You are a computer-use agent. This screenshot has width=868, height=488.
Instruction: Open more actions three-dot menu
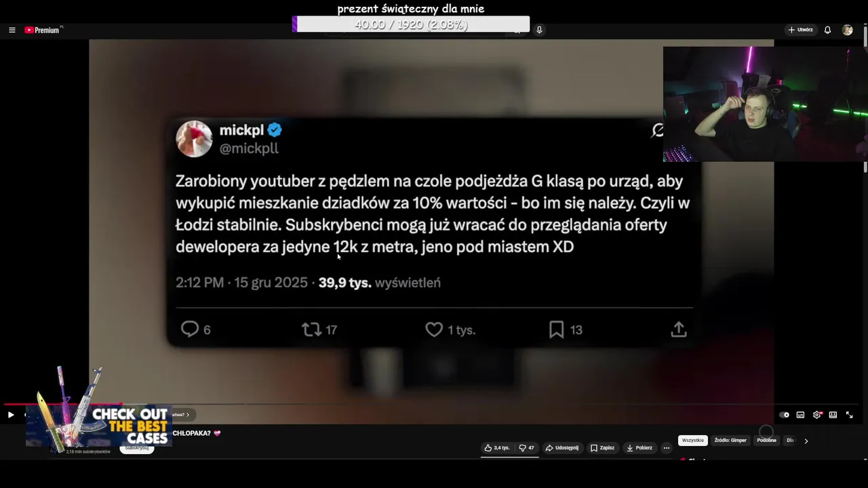point(667,448)
